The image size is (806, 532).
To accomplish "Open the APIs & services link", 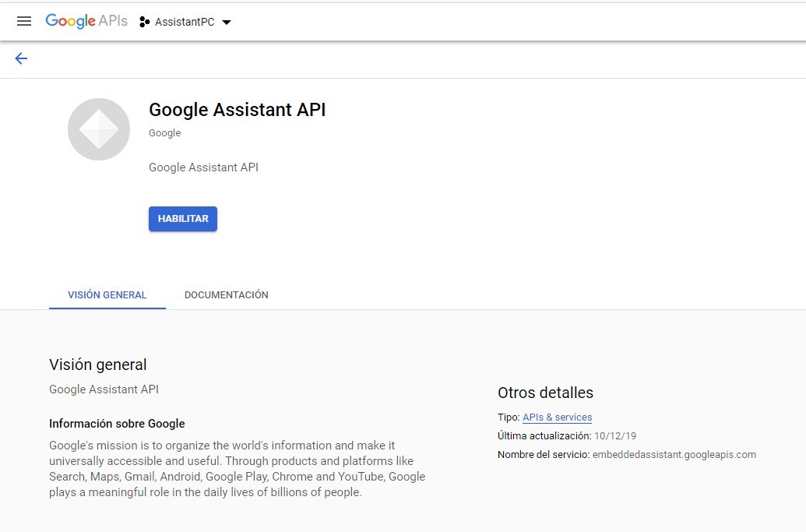I will click(x=558, y=417).
